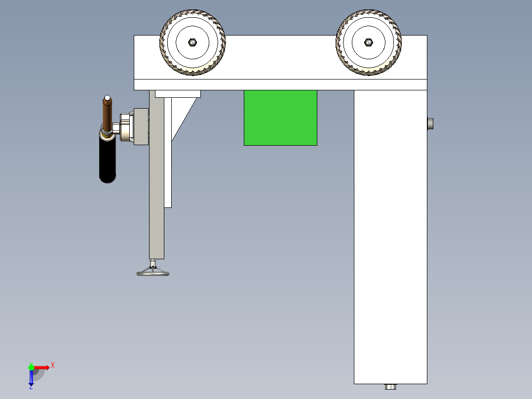Image resolution: width=532 pixels, height=399 pixels.
Task: Click the hex bolt at the right wheel hub
Action: pyautogui.click(x=369, y=43)
